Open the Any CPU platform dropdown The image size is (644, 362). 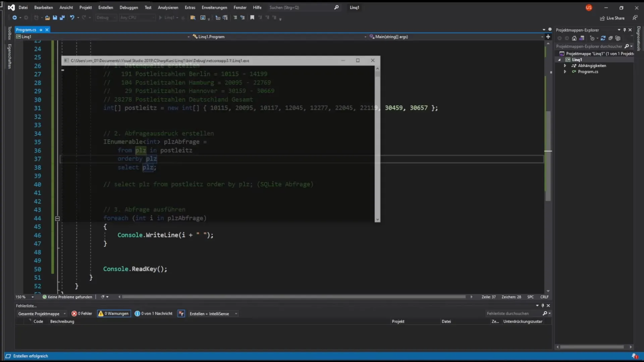138,18
